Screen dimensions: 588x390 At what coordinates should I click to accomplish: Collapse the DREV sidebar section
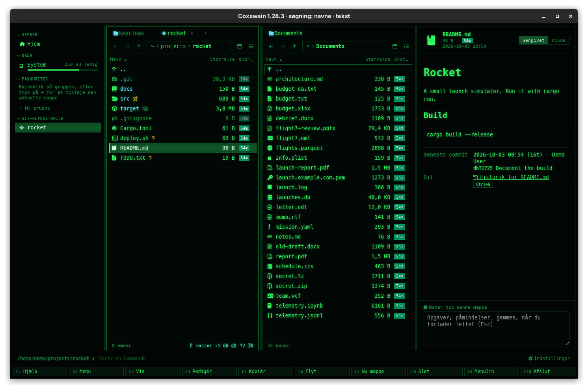[x=24, y=56]
